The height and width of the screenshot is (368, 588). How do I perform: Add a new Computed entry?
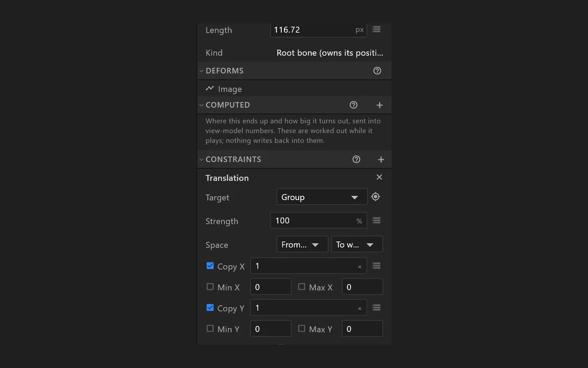379,105
